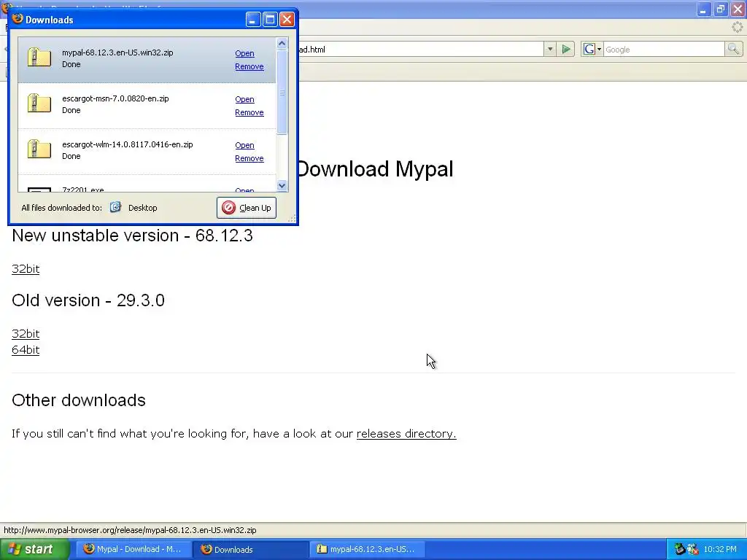Click the Downloads window resize grip
The width and height of the screenshot is (747, 560).
click(x=292, y=218)
